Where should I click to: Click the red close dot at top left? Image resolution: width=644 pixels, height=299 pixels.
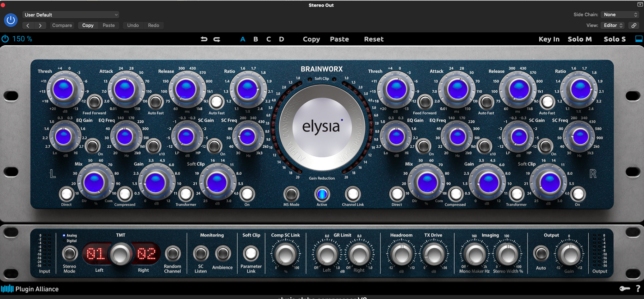pos(3,5)
